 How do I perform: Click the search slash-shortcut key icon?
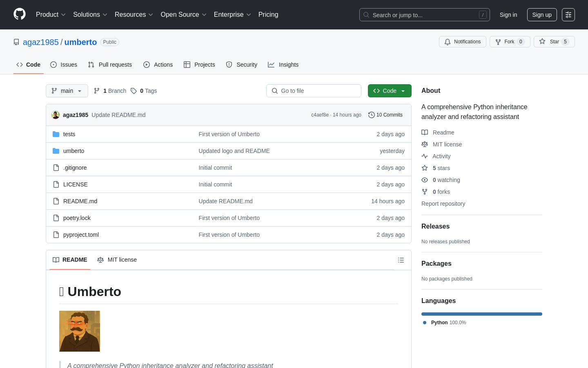point(483,15)
